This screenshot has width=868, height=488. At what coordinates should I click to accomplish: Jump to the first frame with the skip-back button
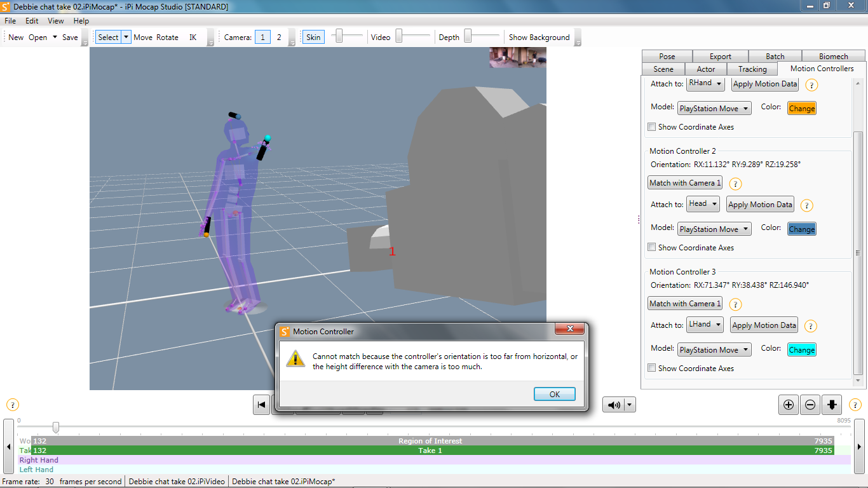(262, 405)
